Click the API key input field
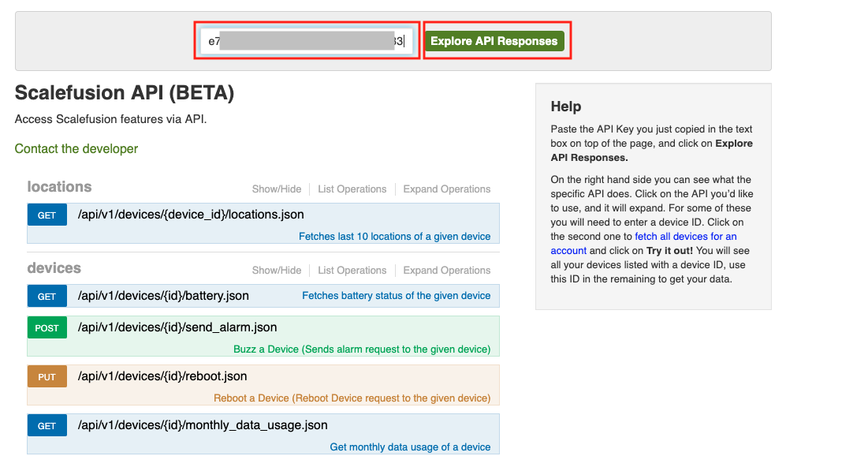Screen dimensions: 868x456 pyautogui.click(x=307, y=41)
